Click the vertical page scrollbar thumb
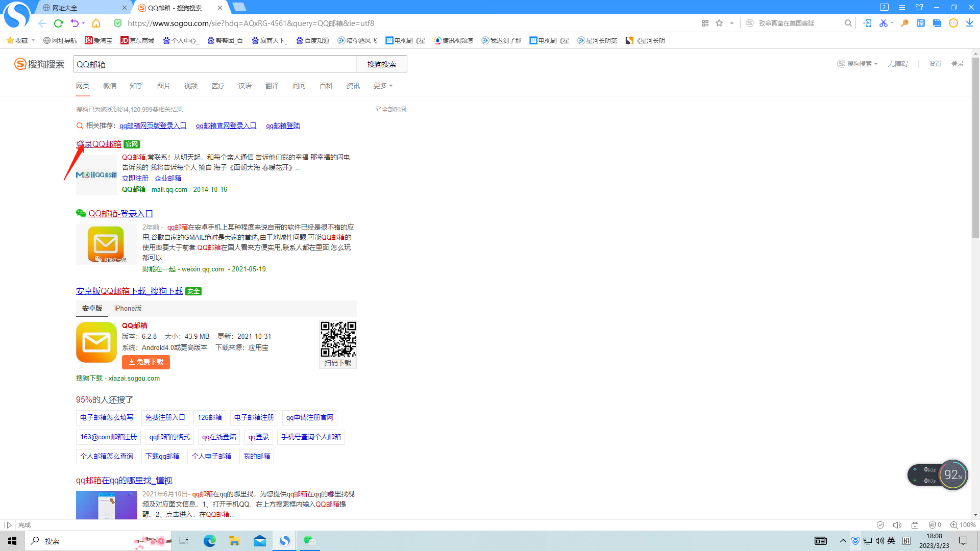Viewport: 980px width, 551px height. [x=975, y=148]
